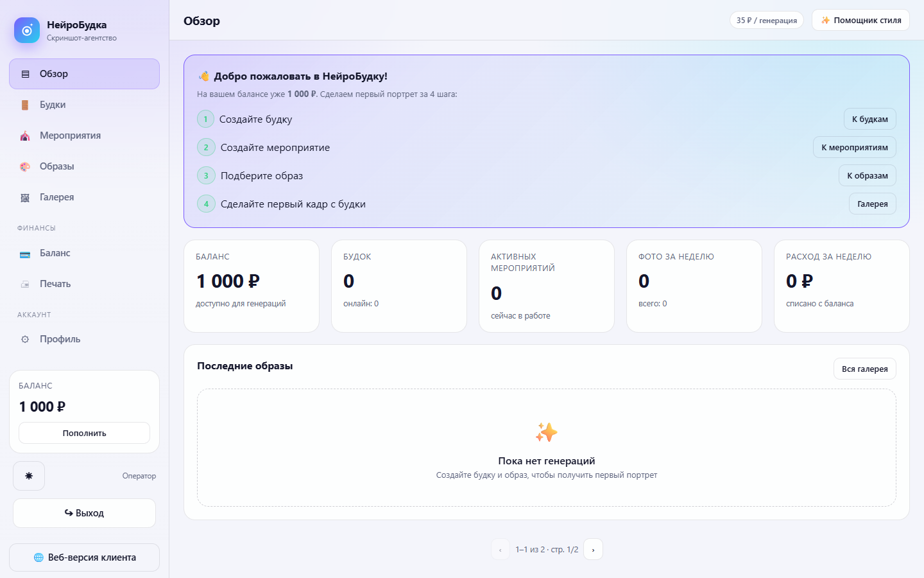Click the Баланс 1 000 ₽ stat card
This screenshot has width=924, height=578.
pos(252,286)
